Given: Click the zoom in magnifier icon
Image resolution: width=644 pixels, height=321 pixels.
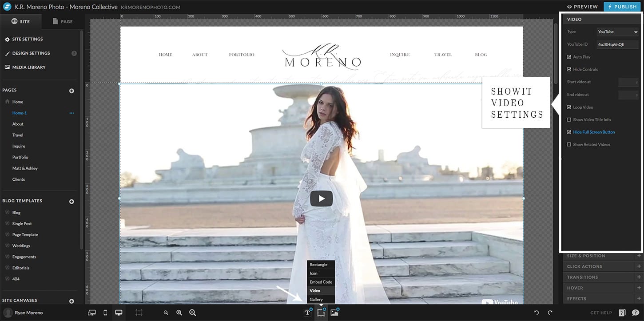Looking at the screenshot, I should point(192,312).
